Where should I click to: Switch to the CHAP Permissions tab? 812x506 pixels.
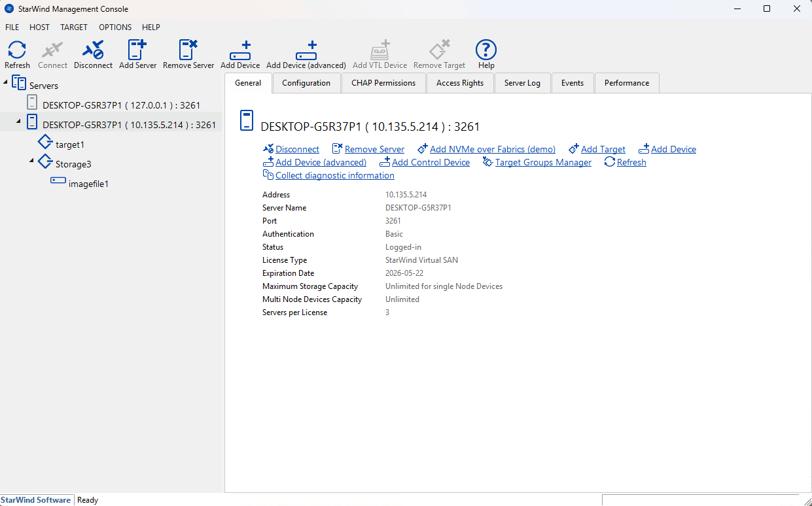tap(383, 83)
